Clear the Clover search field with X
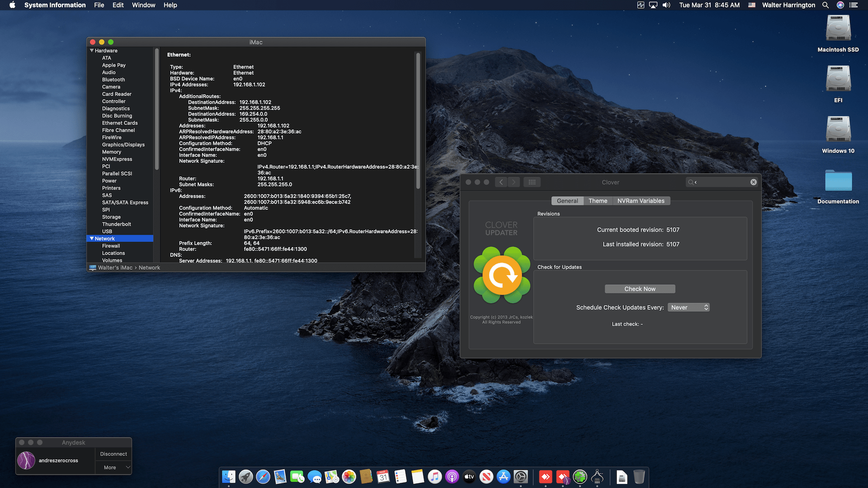Screen dimensions: 868x488 click(x=753, y=182)
